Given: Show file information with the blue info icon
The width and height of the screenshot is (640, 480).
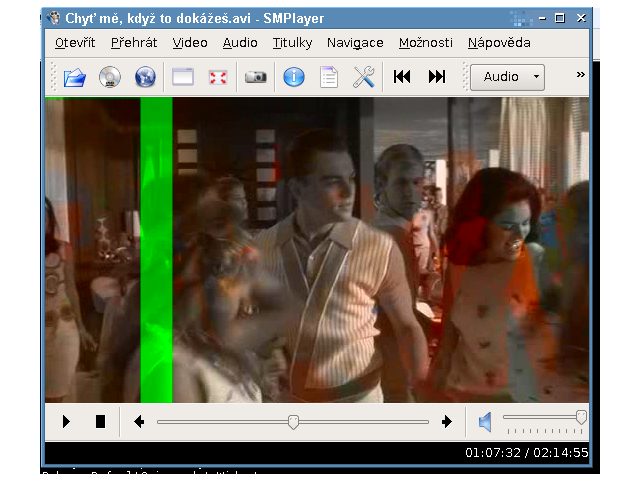Looking at the screenshot, I should 294,77.
